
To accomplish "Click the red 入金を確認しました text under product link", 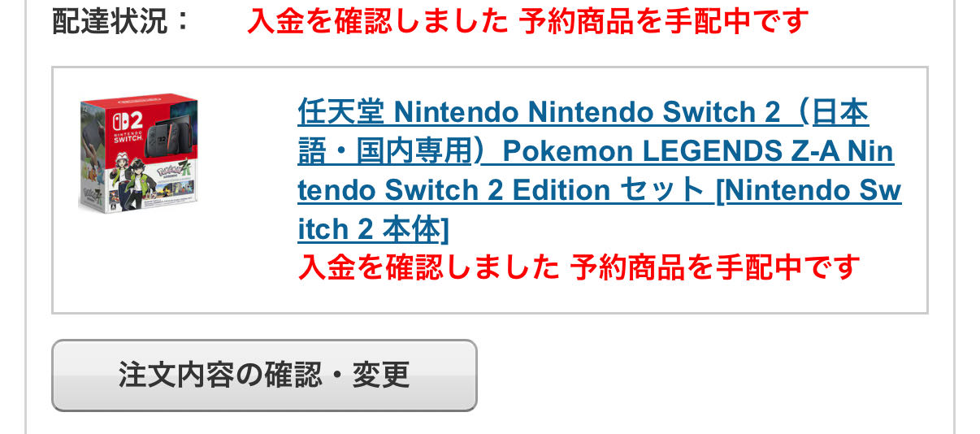I will 428,267.
